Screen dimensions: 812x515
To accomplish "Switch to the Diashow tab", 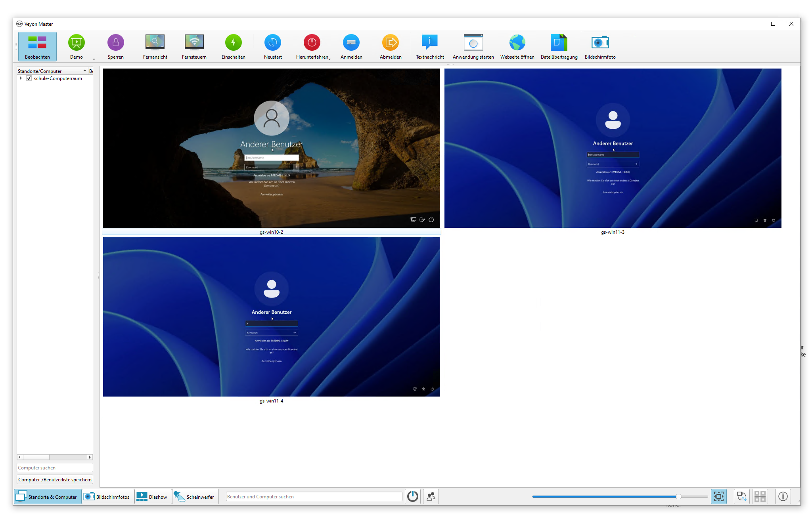I will click(x=153, y=496).
